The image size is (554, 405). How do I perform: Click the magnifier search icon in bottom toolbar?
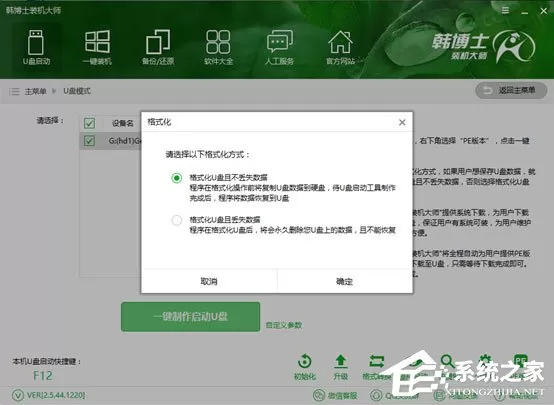coord(447,362)
